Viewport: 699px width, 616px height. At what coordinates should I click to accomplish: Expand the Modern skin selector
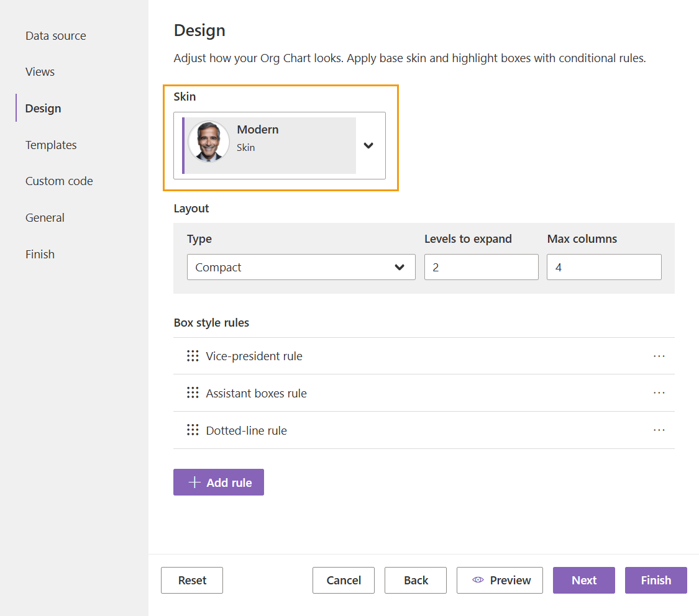click(280, 145)
